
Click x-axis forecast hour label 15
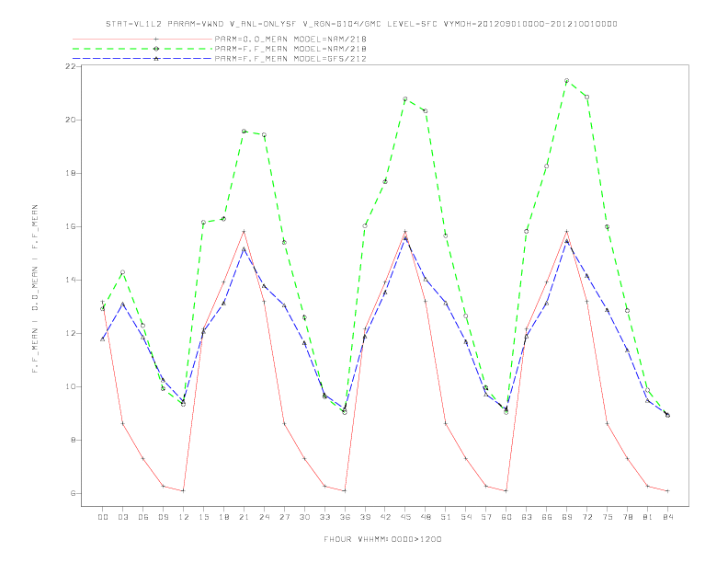tap(203, 517)
